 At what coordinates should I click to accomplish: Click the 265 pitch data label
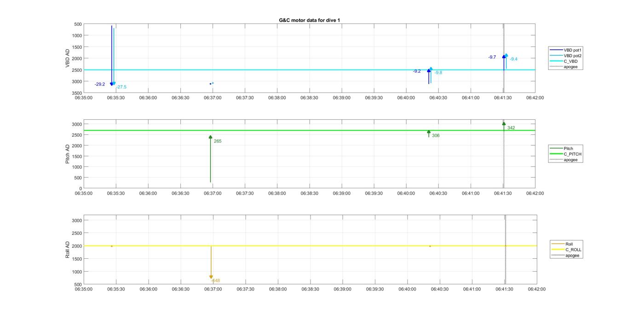click(x=218, y=141)
